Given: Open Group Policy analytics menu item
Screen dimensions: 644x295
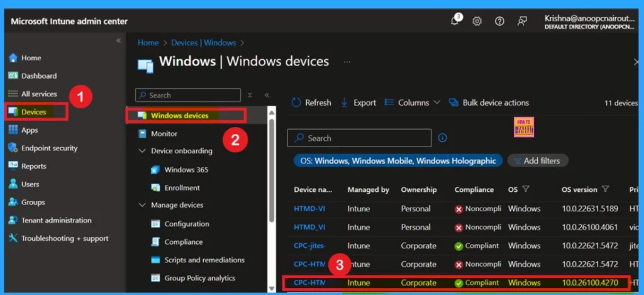Looking at the screenshot, I should 200,278.
